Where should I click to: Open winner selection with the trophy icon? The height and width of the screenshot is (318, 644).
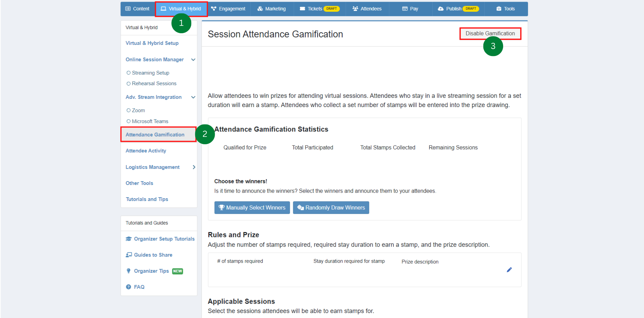(222, 207)
